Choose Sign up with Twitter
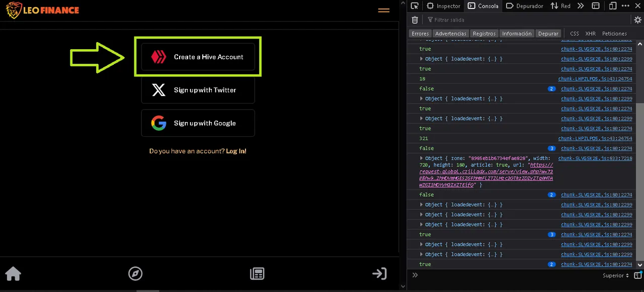The width and height of the screenshot is (644, 292). pos(198,90)
